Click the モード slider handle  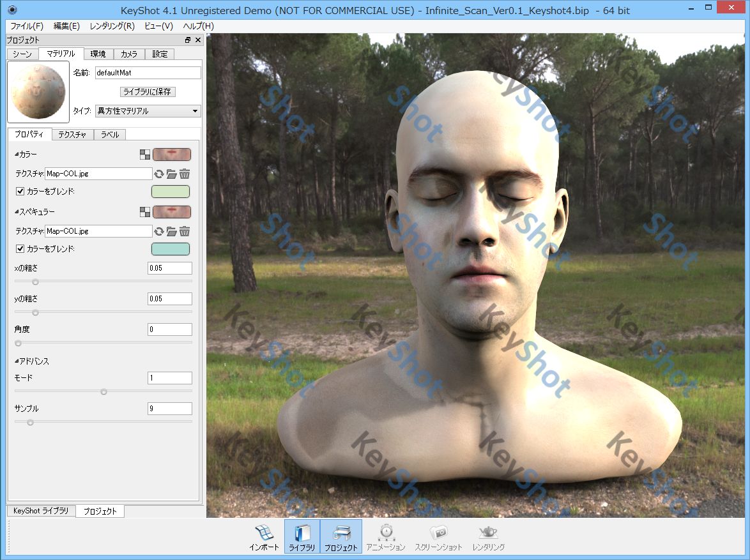point(103,391)
